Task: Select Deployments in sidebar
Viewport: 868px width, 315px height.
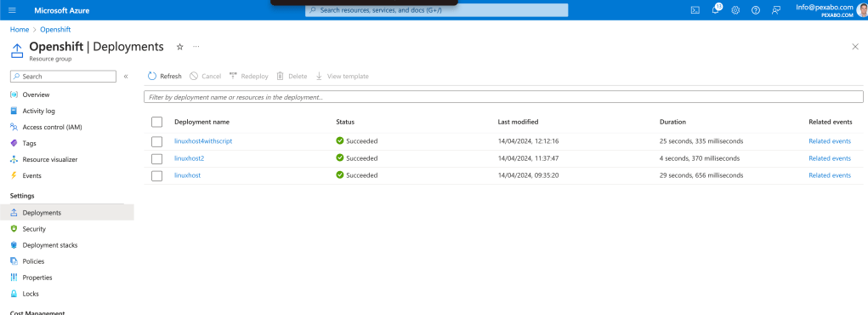Action: pos(67,212)
